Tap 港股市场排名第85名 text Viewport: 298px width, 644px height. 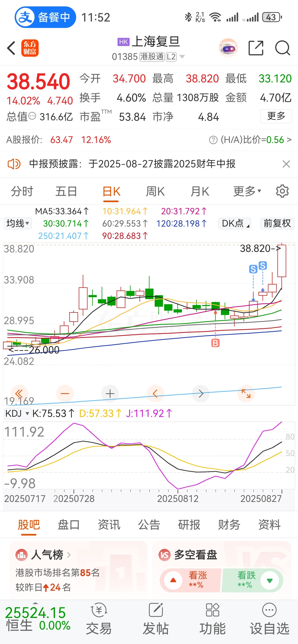[57, 573]
